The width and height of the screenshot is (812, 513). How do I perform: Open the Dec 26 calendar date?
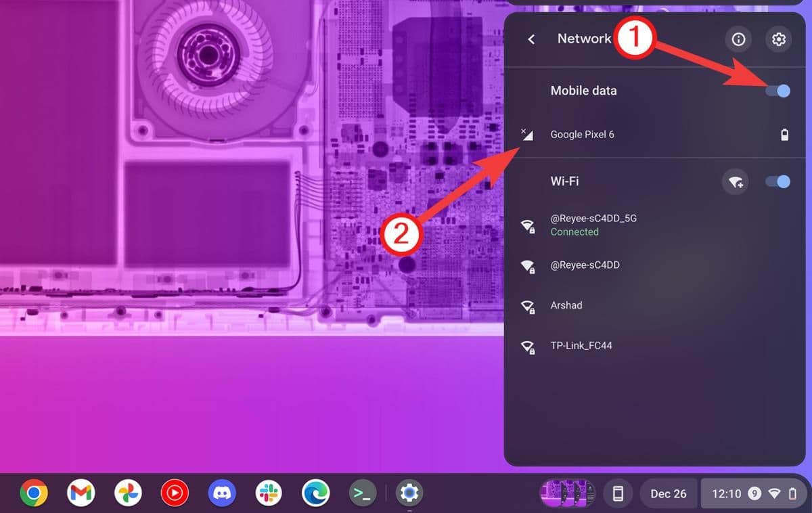(668, 493)
